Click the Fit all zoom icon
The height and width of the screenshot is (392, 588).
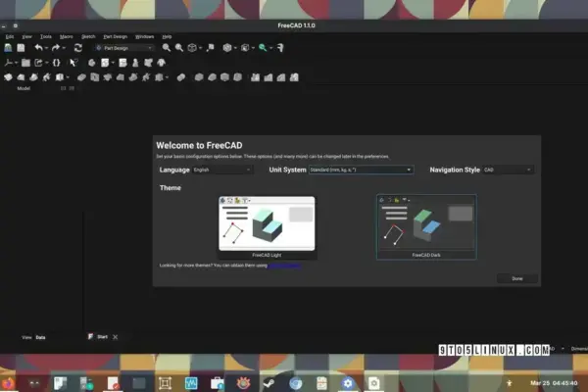click(167, 48)
